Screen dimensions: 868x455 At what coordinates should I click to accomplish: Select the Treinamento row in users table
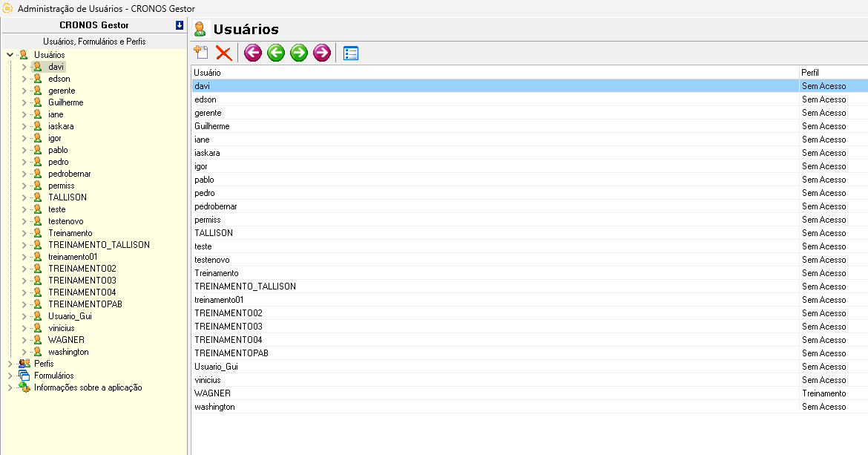[x=530, y=273]
